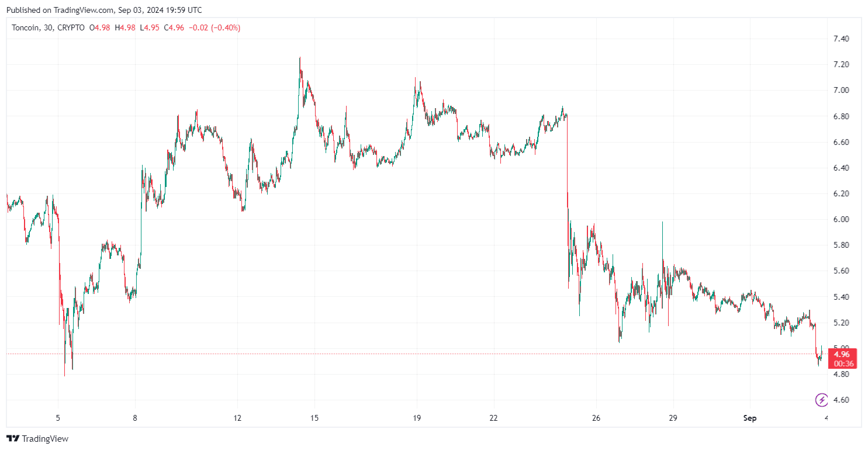
Task: Click the 5.40 price axis label
Action: [x=841, y=297]
